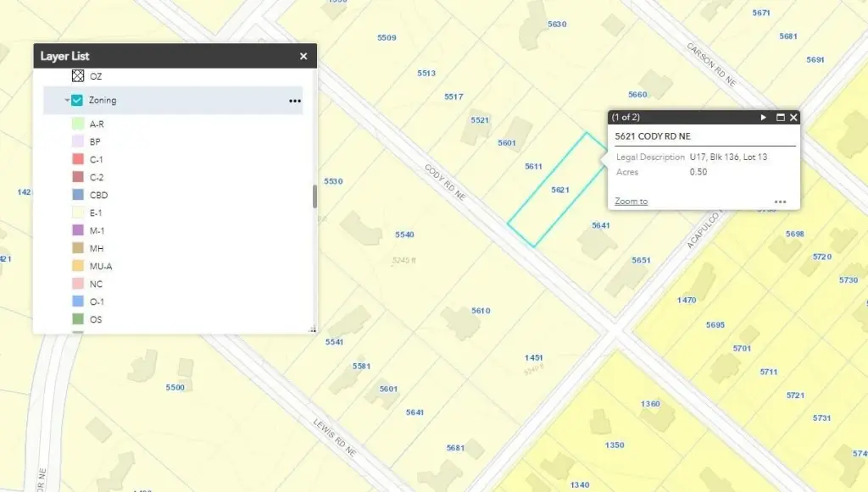Click the OZ hatched legend symbol
868x492 pixels.
coord(78,76)
